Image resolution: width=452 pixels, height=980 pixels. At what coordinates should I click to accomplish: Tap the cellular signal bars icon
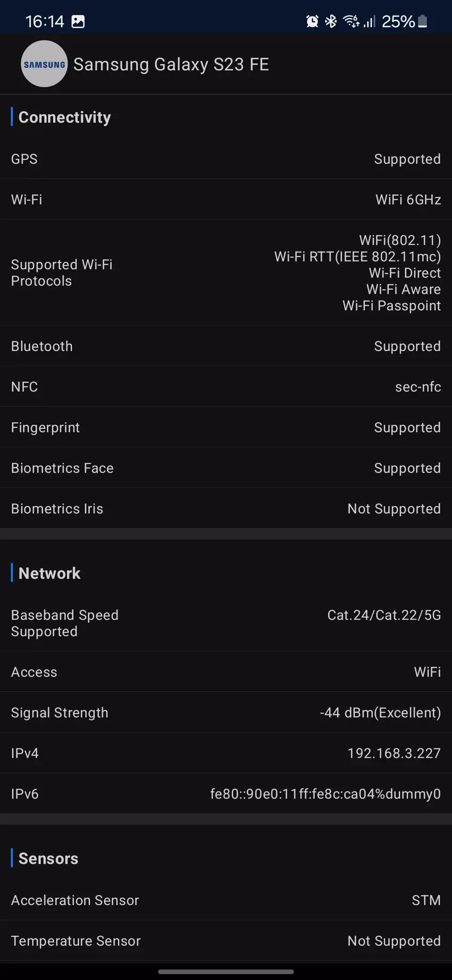[370, 21]
